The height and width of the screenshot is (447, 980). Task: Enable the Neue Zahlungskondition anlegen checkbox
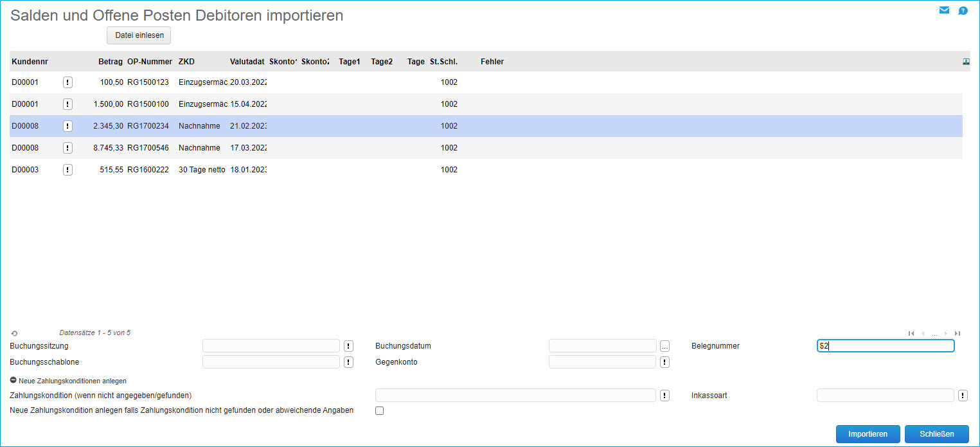point(379,411)
